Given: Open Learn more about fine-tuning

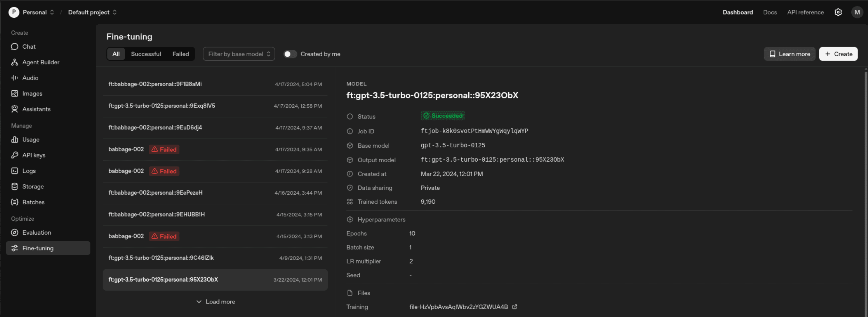Looking at the screenshot, I should pos(789,54).
